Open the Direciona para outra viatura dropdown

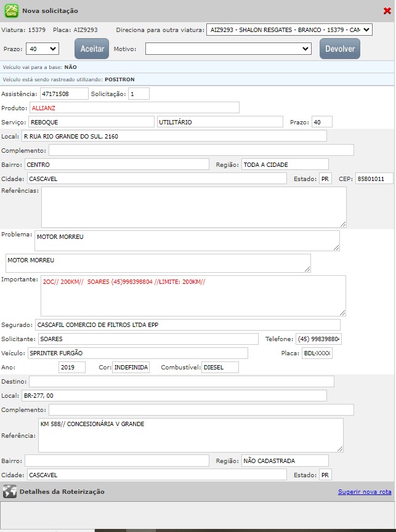pos(289,30)
